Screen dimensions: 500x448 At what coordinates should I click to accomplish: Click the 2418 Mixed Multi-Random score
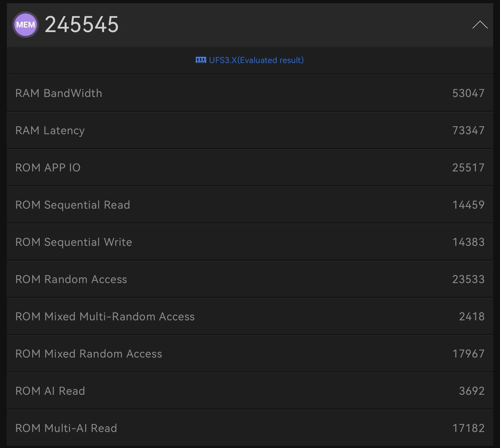[472, 317]
